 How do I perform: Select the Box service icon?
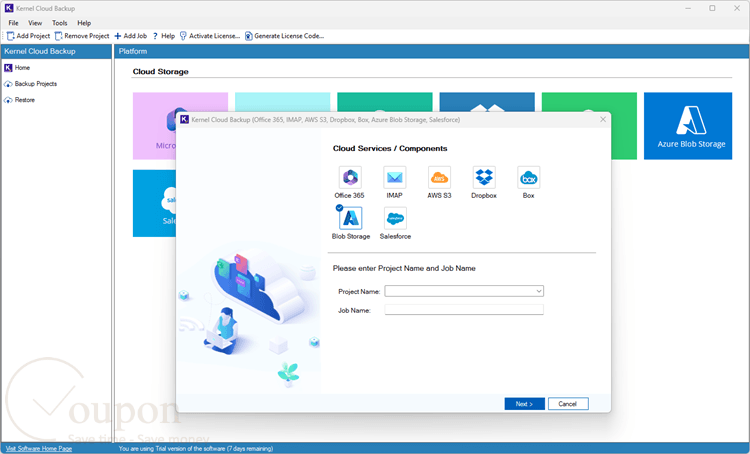click(x=529, y=177)
